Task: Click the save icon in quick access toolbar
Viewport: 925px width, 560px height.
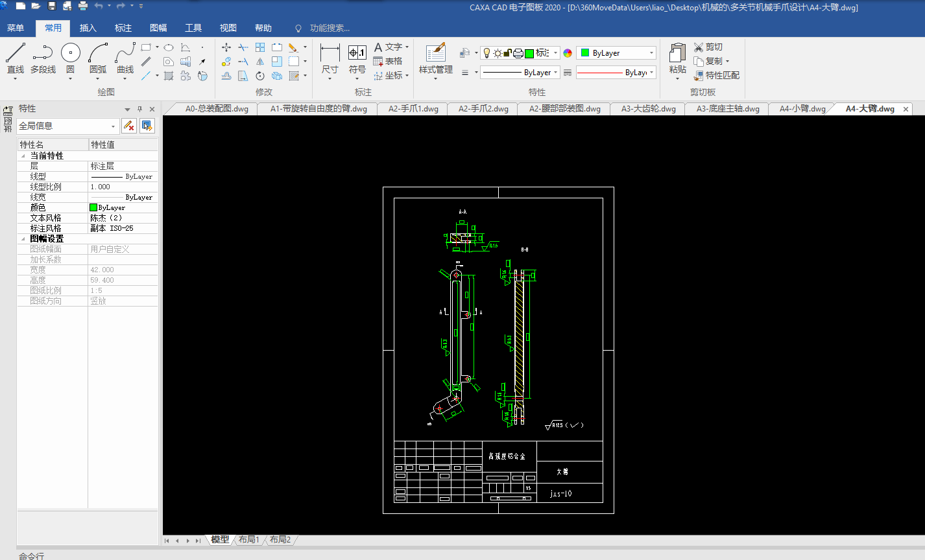Action: tap(52, 6)
